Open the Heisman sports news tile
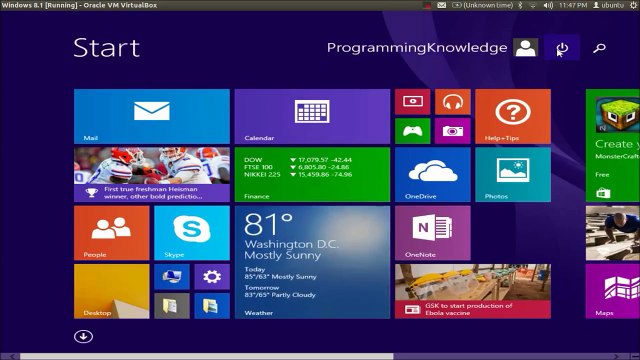Image resolution: width=640 pixels, height=360 pixels. click(x=152, y=175)
